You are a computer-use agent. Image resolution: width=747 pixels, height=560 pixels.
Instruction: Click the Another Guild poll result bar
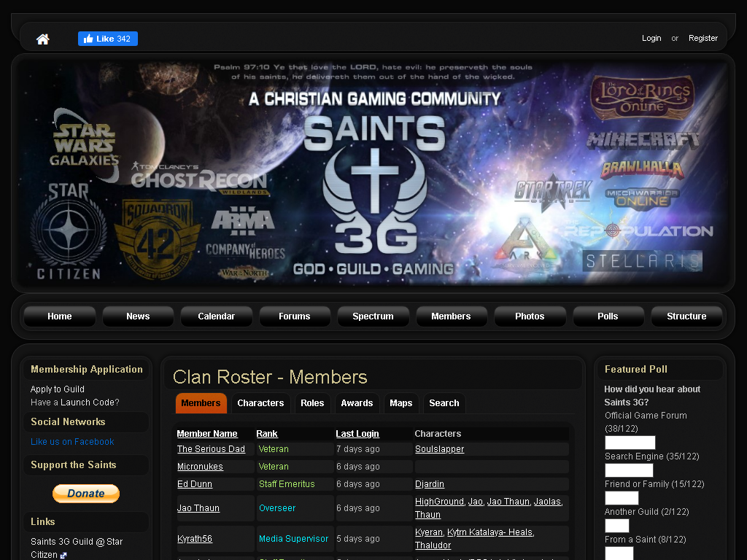pyautogui.click(x=617, y=526)
